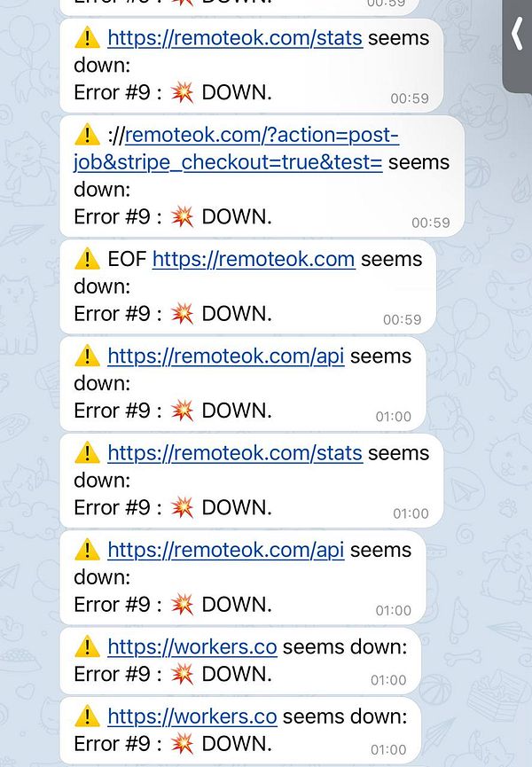Click the 01:00 timestamp in the stats message
The height and width of the screenshot is (767, 532).
pyautogui.click(x=411, y=513)
